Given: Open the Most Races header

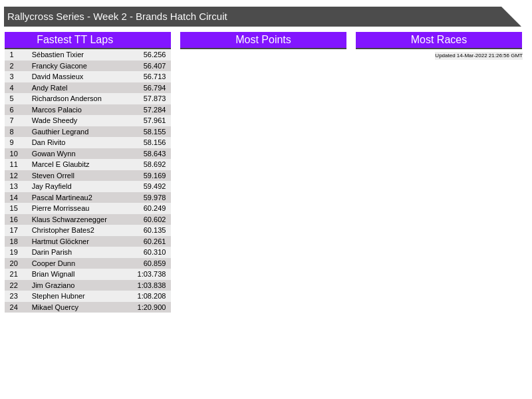Looking at the screenshot, I should pyautogui.click(x=438, y=40).
